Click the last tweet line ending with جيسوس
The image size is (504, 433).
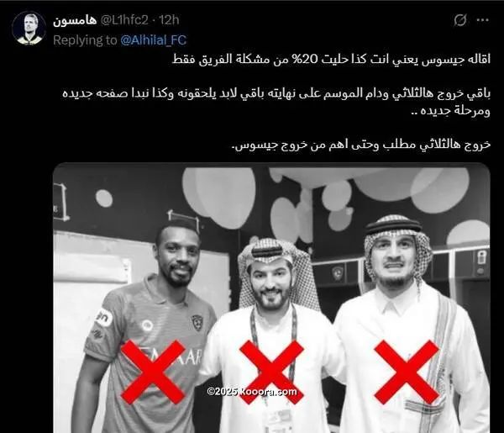click(361, 145)
